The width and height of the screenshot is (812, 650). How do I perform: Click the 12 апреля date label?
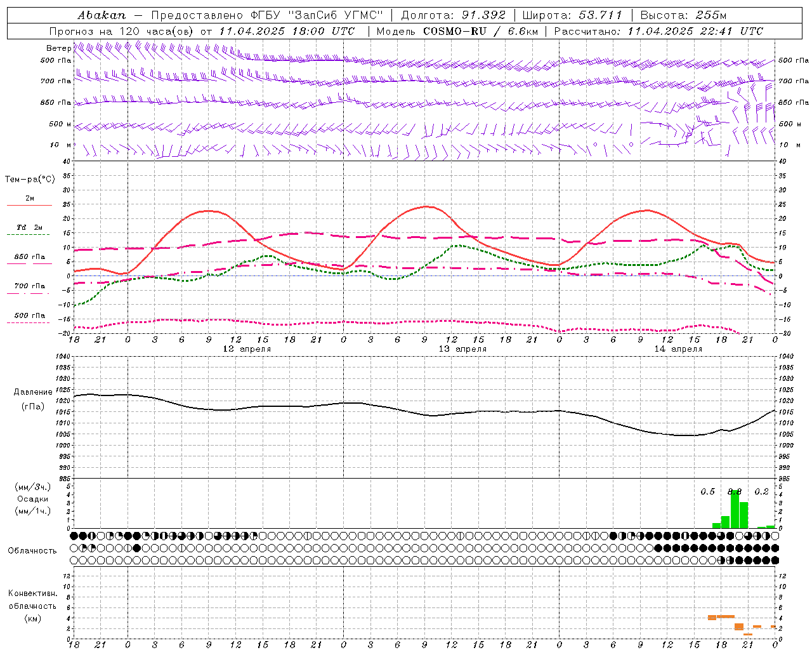click(x=247, y=349)
